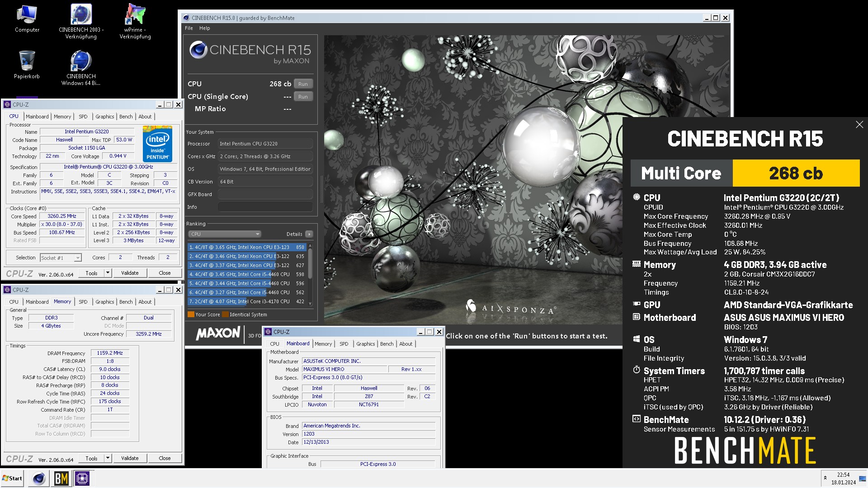Screen dimensions: 868x488
Task: Click the GPU icon in BenchMate panel
Action: [x=637, y=304]
